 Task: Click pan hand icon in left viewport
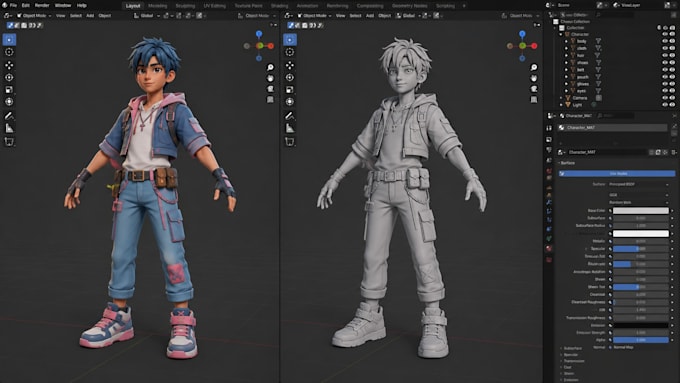tap(270, 78)
